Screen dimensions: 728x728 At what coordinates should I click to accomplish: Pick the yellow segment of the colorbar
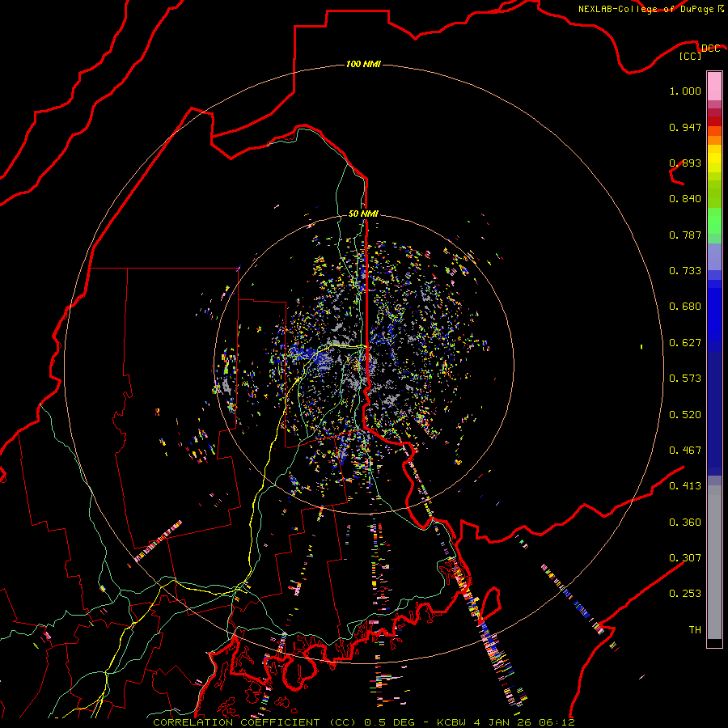(x=714, y=159)
